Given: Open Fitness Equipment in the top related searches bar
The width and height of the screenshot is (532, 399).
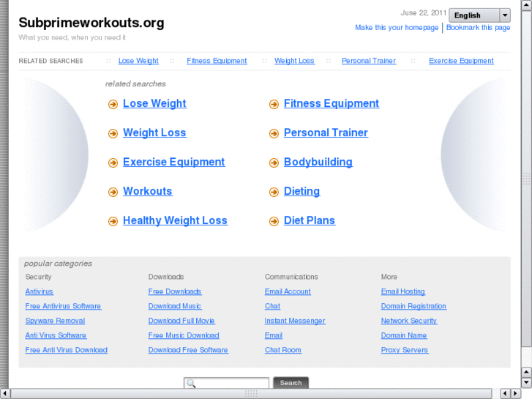Looking at the screenshot, I should coord(217,61).
